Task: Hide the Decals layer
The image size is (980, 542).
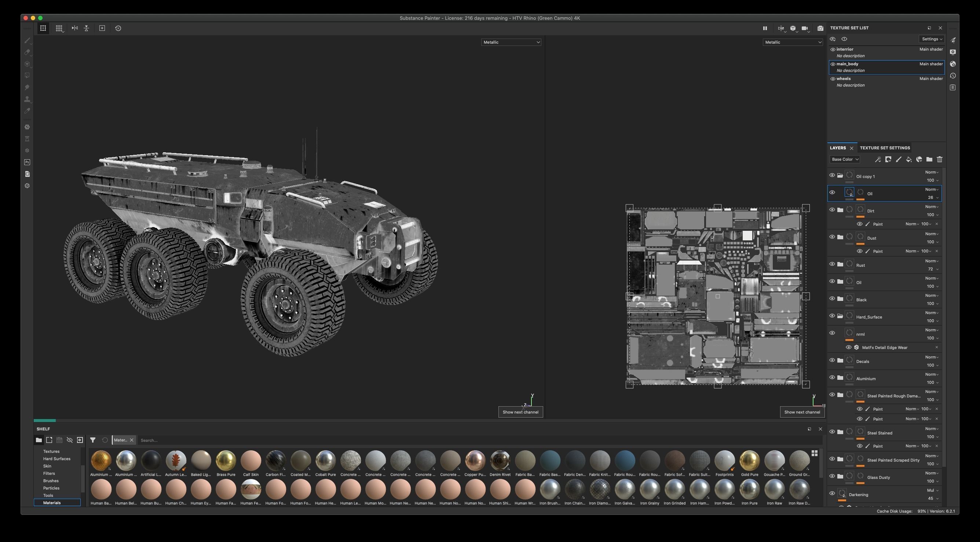Action: (x=832, y=360)
